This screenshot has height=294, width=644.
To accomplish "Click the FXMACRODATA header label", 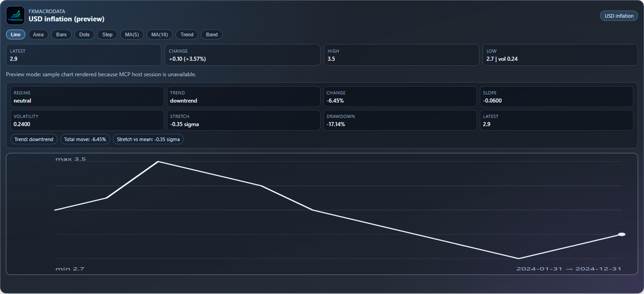I will click(x=47, y=11).
